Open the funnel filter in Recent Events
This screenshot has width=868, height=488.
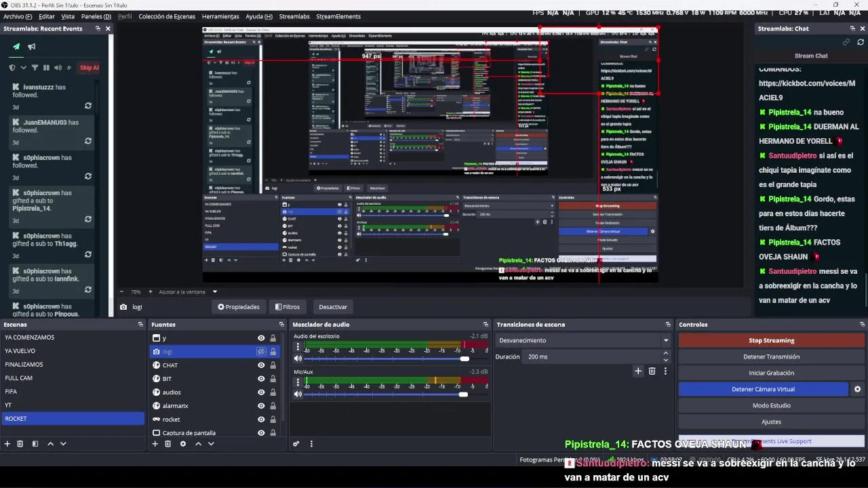coord(35,68)
